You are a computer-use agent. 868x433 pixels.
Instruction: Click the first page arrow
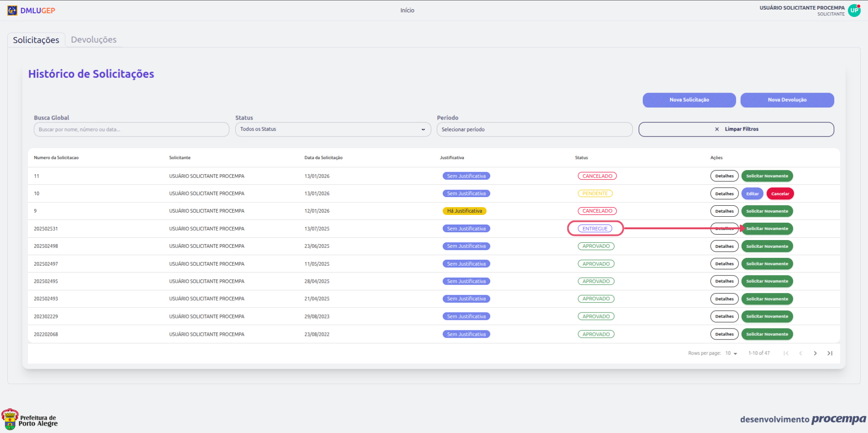(x=786, y=353)
